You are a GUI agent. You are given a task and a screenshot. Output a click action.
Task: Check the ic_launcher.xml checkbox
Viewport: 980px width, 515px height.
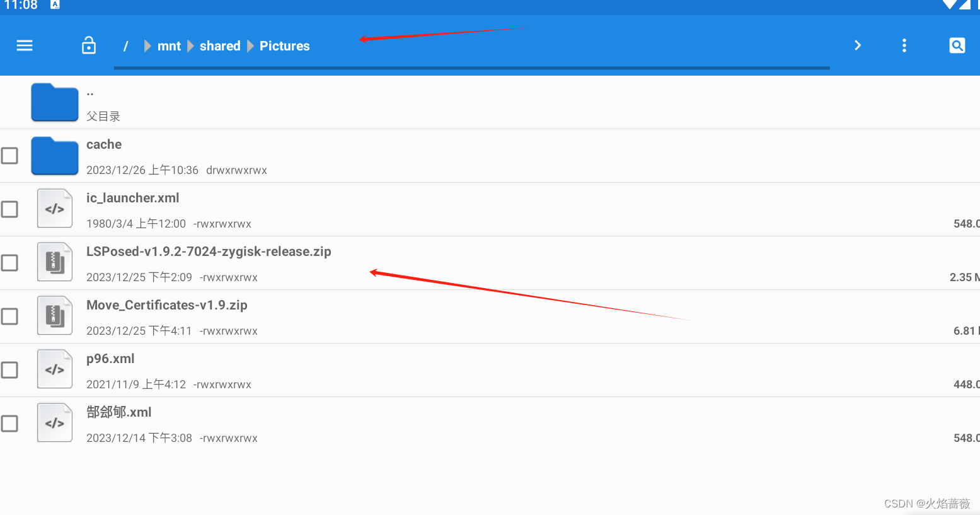pos(9,209)
